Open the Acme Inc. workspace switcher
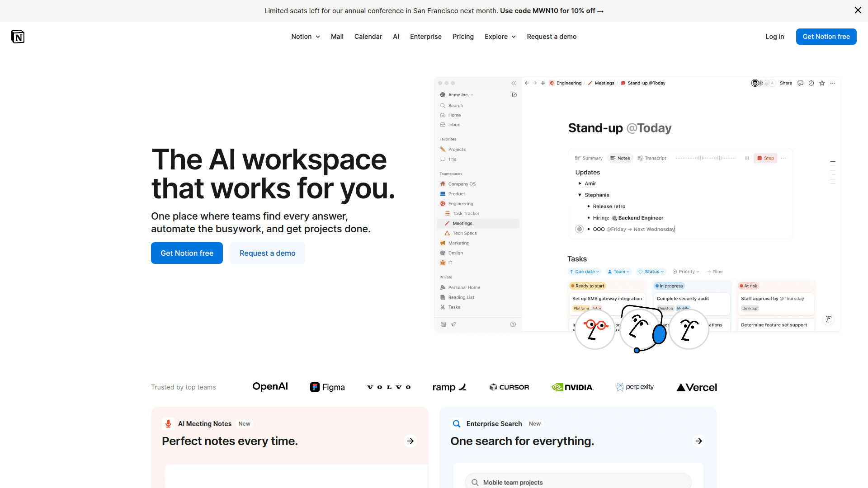868x488 pixels. 458,94
